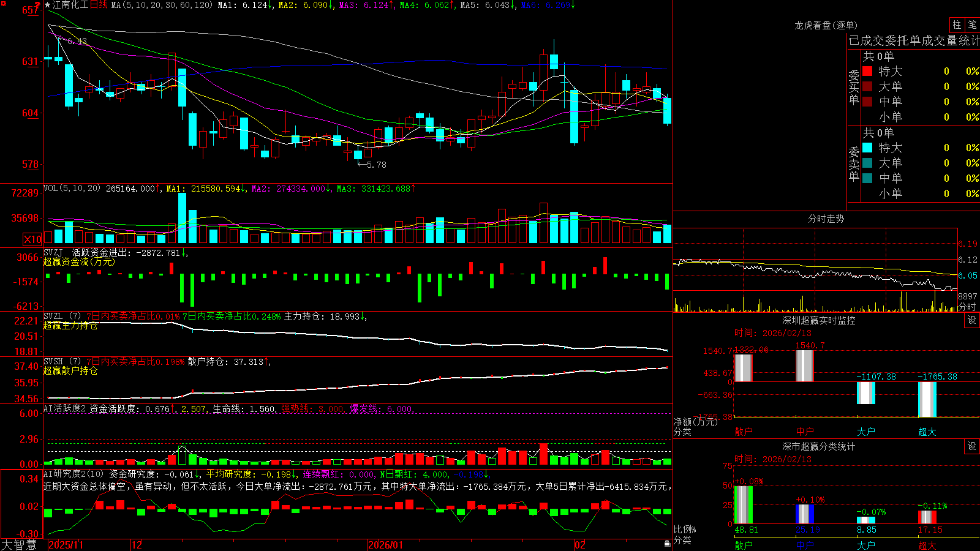
Task: Click the 比例% axis label
Action: pos(685,529)
